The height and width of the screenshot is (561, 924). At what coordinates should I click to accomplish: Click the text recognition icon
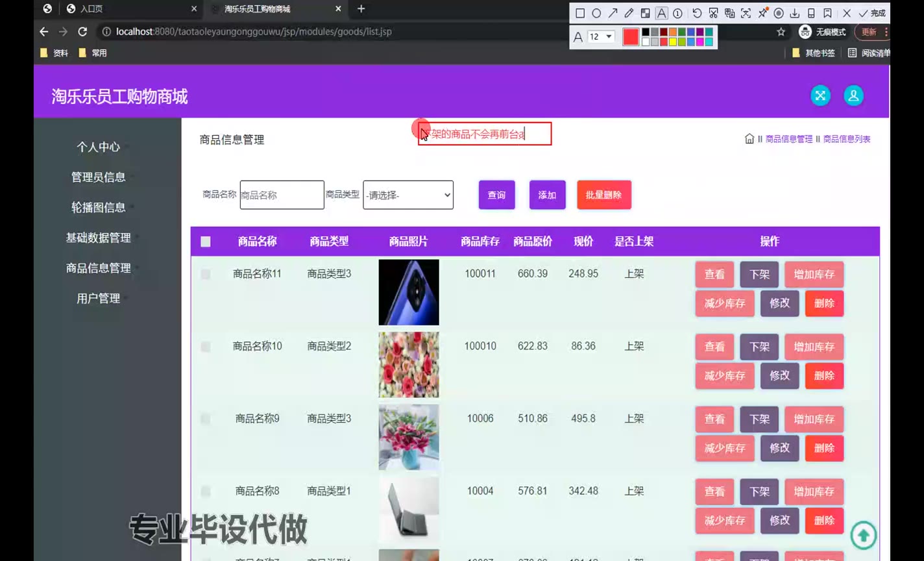coord(746,13)
